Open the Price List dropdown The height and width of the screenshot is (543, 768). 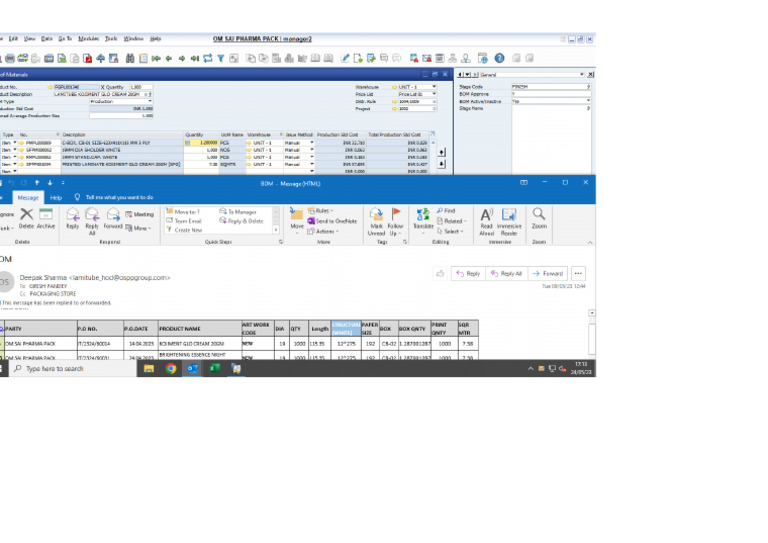click(434, 94)
